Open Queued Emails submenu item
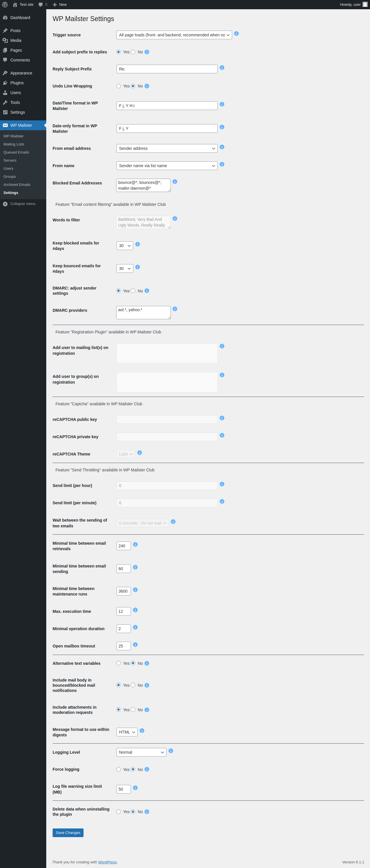This screenshot has width=370, height=868. tap(16, 152)
